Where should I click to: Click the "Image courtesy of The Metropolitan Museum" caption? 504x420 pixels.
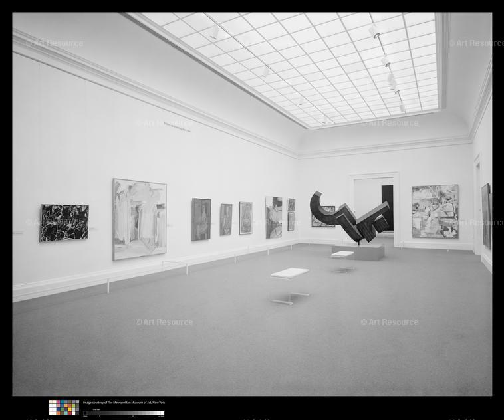[124, 402]
